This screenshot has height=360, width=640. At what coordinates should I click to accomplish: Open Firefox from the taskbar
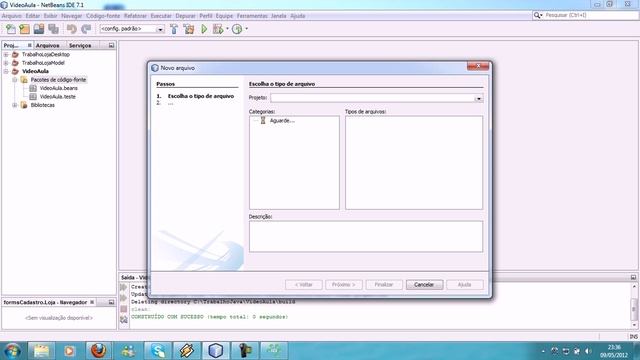click(x=98, y=351)
